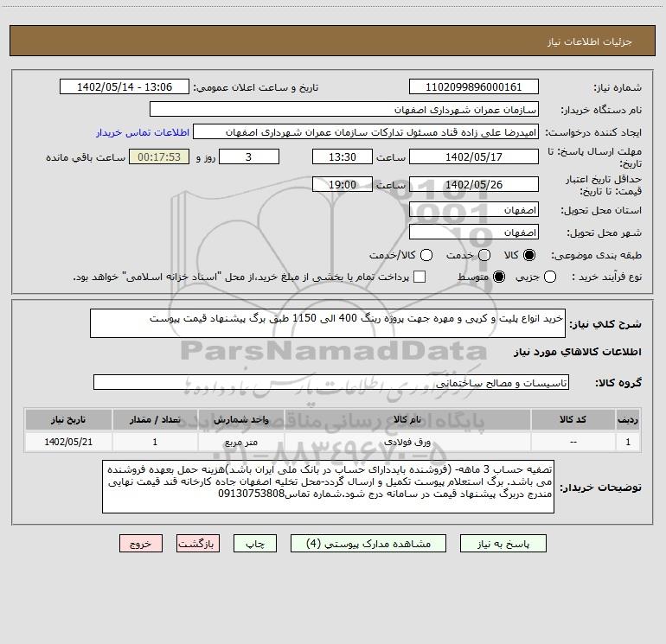The image size is (666, 644).
Task: Choose the متوسط purchase type radio
Action: pyautogui.click(x=499, y=277)
